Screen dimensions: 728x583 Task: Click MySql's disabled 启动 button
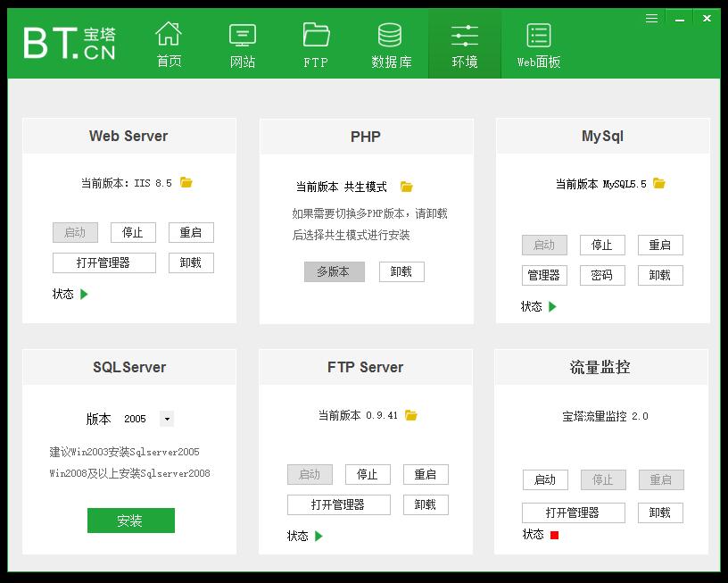click(x=544, y=245)
